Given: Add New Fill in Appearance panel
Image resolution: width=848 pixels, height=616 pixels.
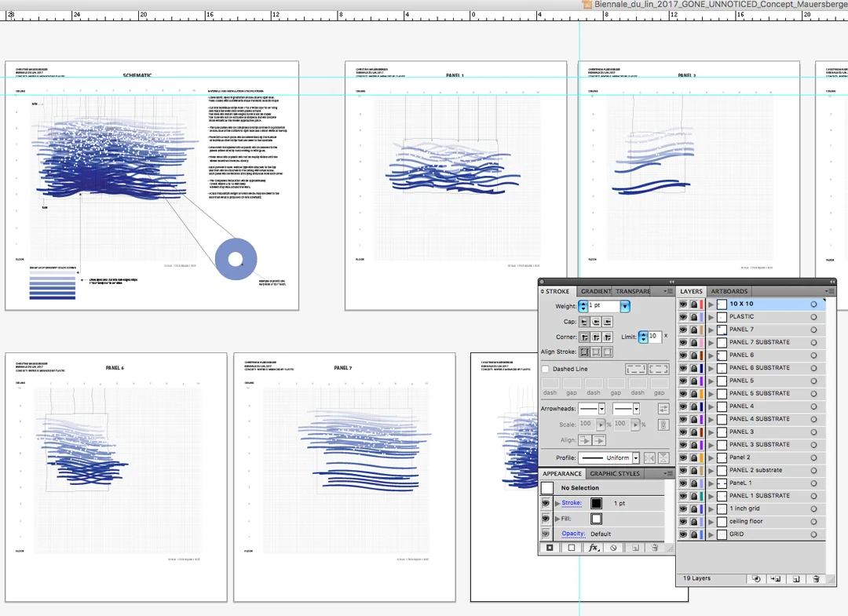Looking at the screenshot, I should tap(571, 548).
